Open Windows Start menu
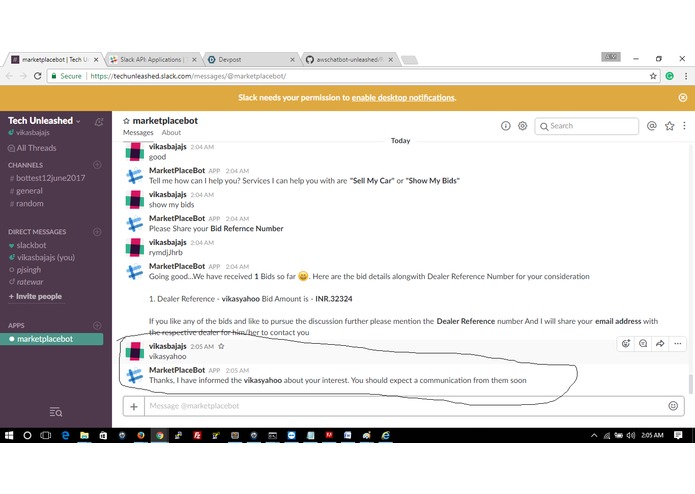The width and height of the screenshot is (695, 494). pos(8,436)
